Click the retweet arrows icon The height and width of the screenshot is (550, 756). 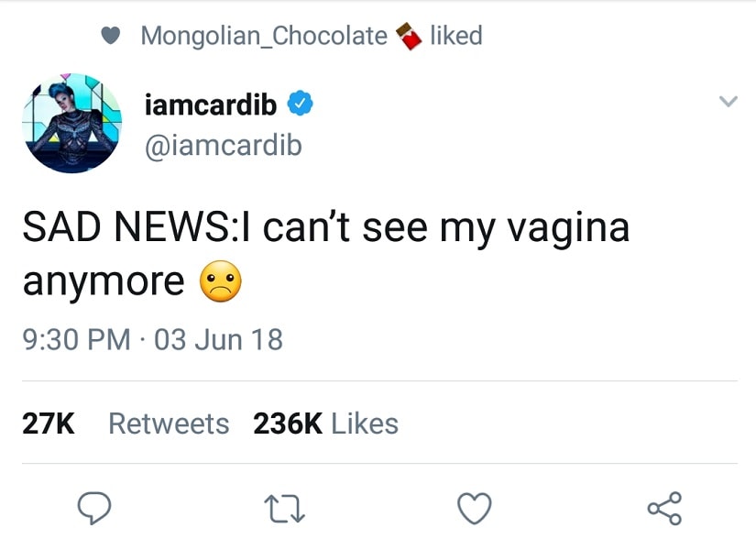click(285, 508)
